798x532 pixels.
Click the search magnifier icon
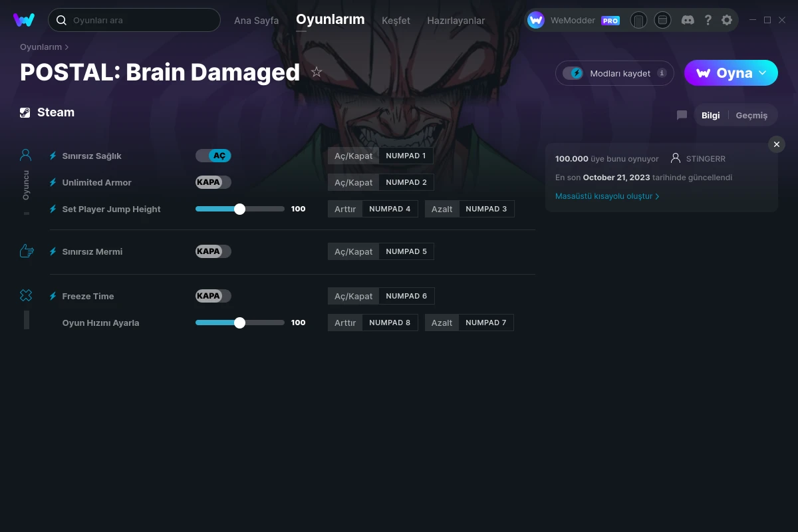click(61, 20)
